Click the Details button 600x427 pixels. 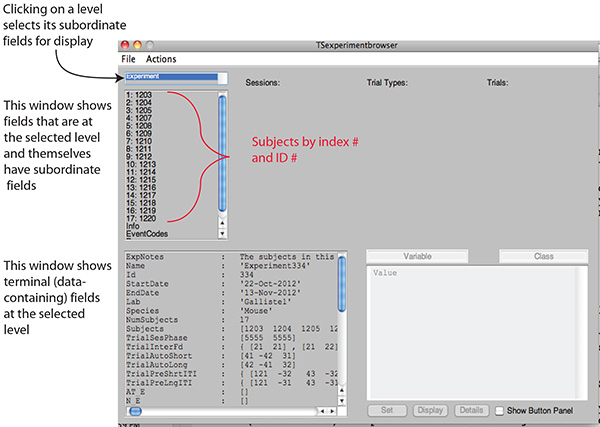pyautogui.click(x=470, y=411)
